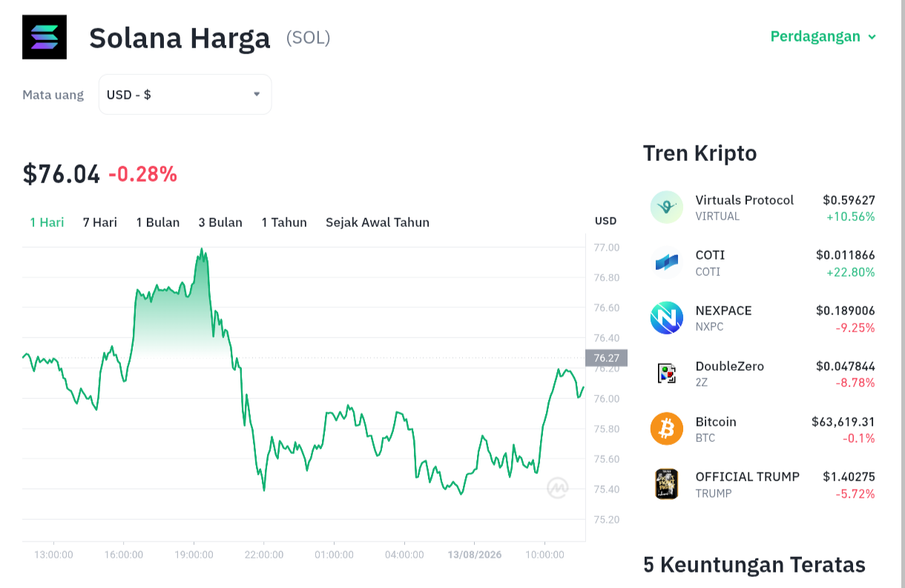
Task: Open the Bitcoin BTC trending link
Action: click(763, 429)
